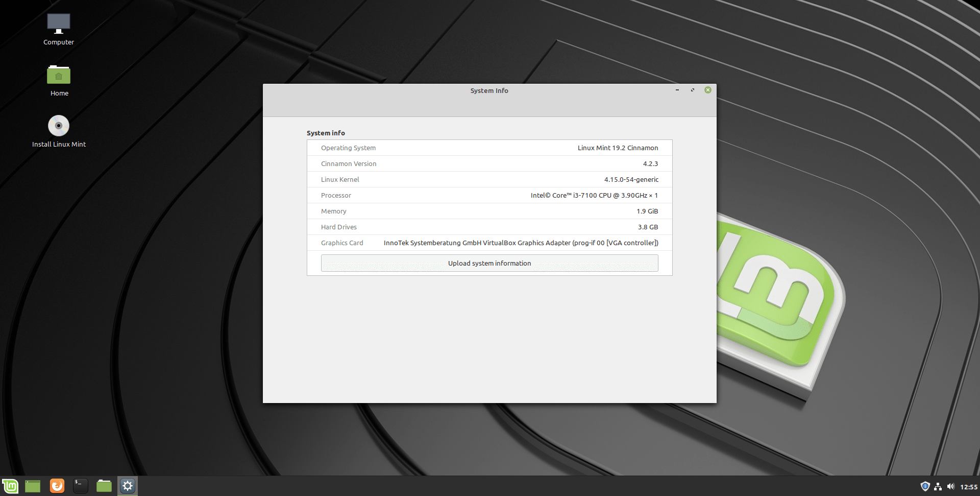Click the Memory row label
Image resolution: width=980 pixels, height=496 pixels.
click(x=333, y=211)
